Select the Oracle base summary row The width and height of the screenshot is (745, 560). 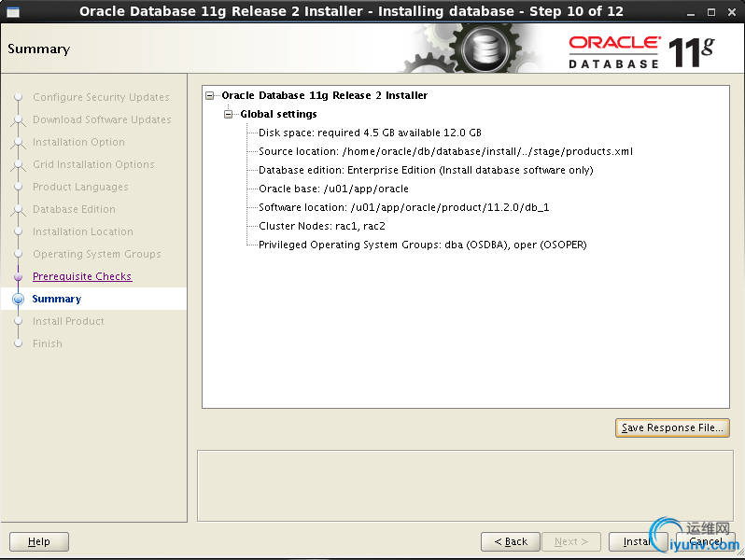333,189
